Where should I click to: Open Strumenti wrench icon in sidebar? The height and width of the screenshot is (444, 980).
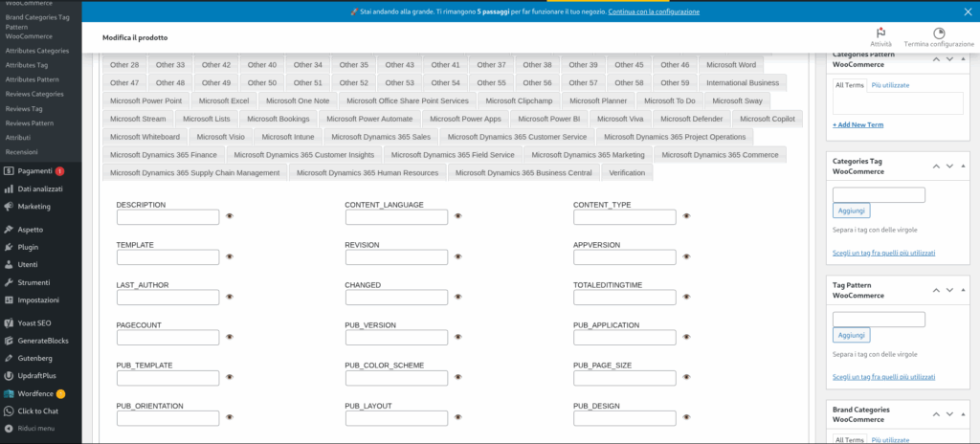(x=9, y=282)
